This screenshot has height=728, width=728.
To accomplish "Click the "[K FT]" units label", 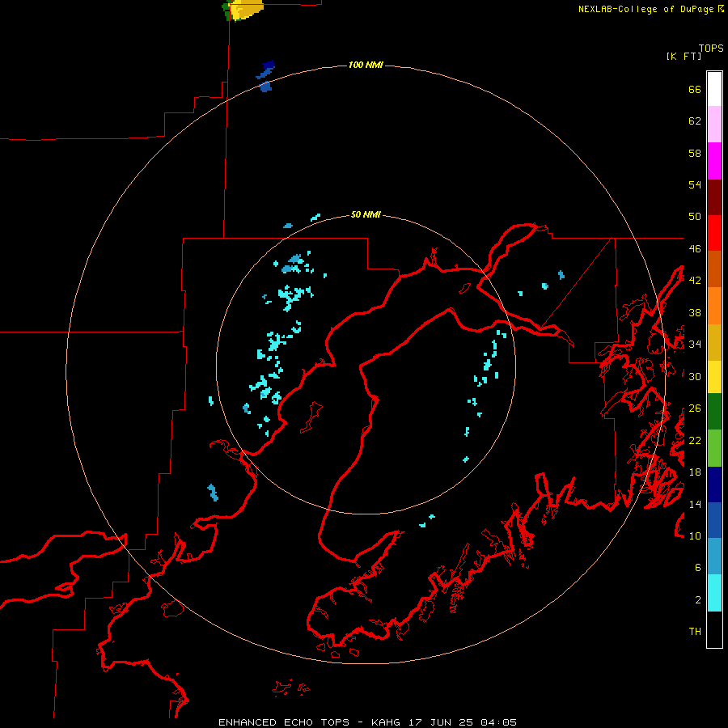I will tap(684, 57).
